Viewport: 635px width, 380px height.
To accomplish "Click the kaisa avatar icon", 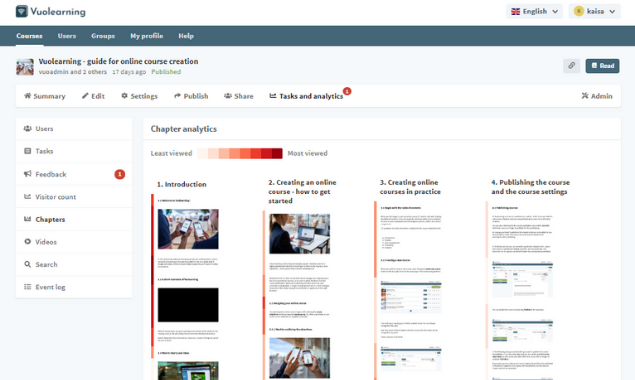I will (579, 11).
